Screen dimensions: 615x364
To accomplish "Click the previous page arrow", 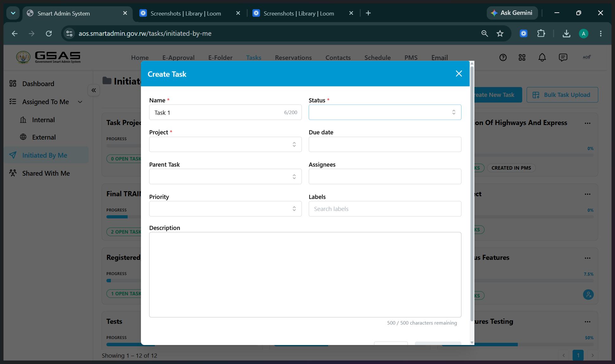I will pyautogui.click(x=563, y=355).
